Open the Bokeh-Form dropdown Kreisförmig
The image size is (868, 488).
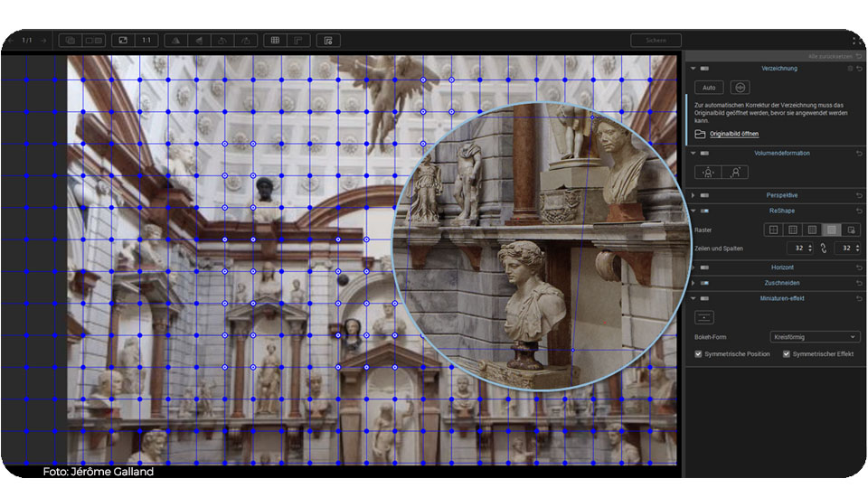click(815, 337)
